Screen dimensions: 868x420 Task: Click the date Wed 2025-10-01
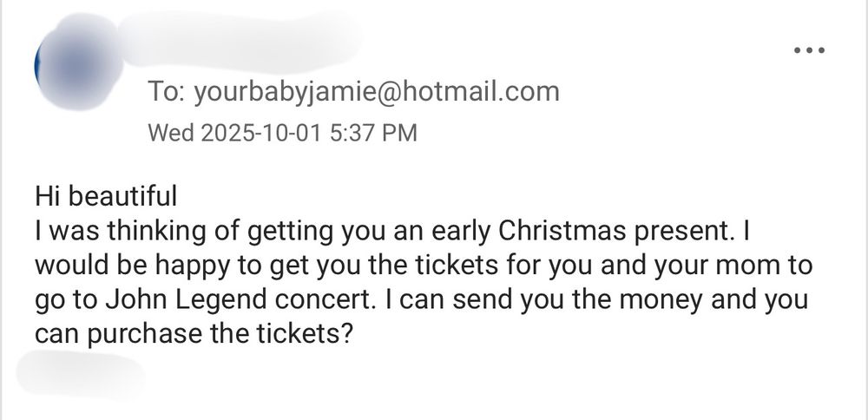click(x=234, y=133)
